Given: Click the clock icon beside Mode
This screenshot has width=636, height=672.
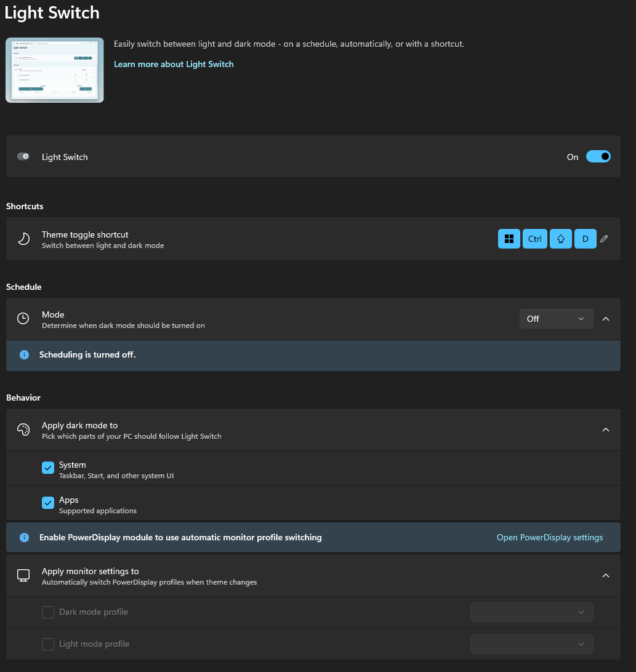Looking at the screenshot, I should (x=23, y=318).
